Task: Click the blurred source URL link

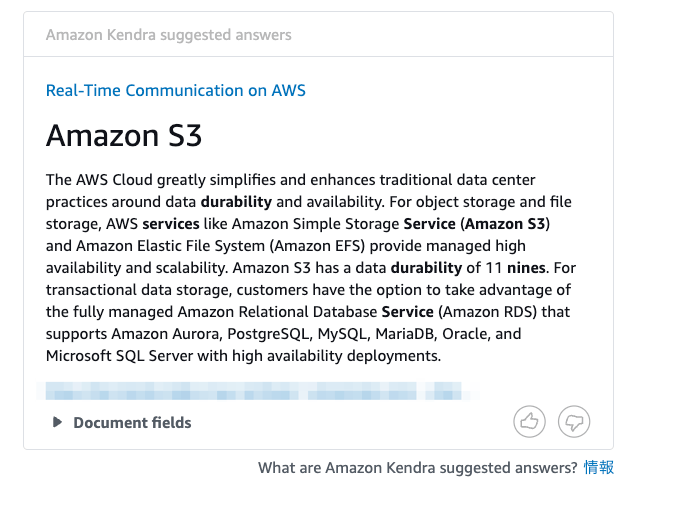Action: tap(253, 391)
